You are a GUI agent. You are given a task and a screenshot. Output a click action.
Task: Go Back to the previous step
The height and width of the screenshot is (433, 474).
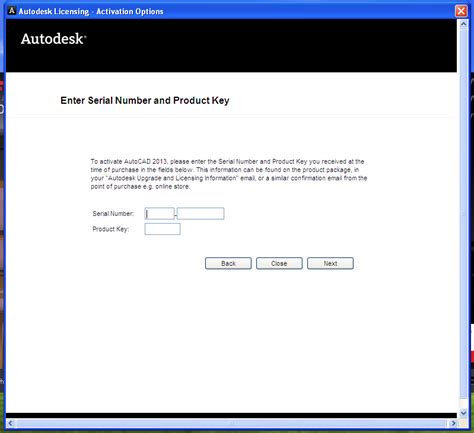tap(228, 263)
